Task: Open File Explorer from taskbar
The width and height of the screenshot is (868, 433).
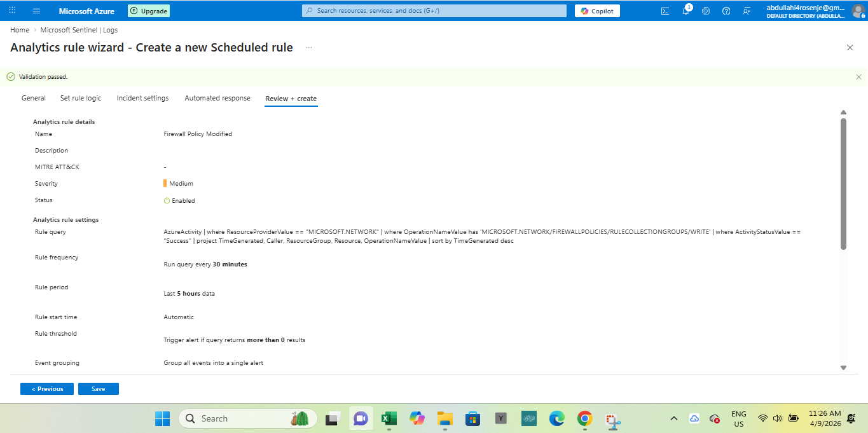Action: 444,418
